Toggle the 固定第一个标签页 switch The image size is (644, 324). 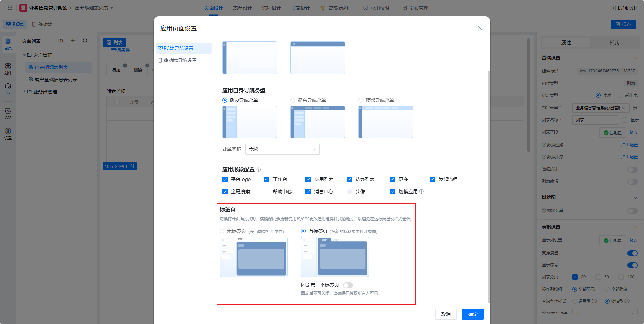tap(348, 285)
